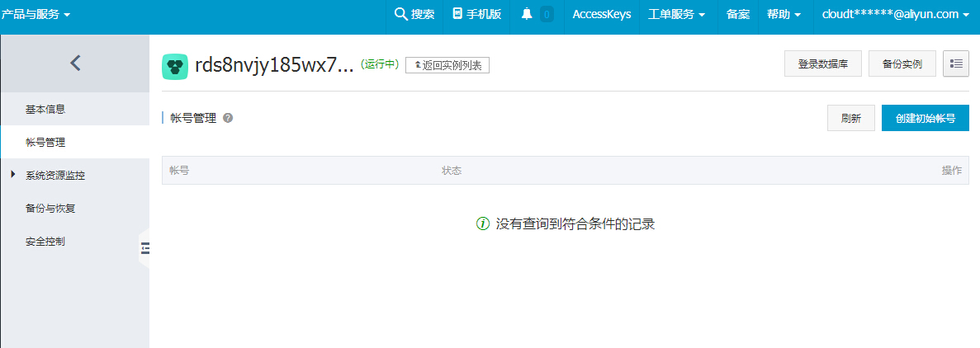Expand the 系统资源监控 tree item
This screenshot has height=348, width=980.
click(x=12, y=175)
